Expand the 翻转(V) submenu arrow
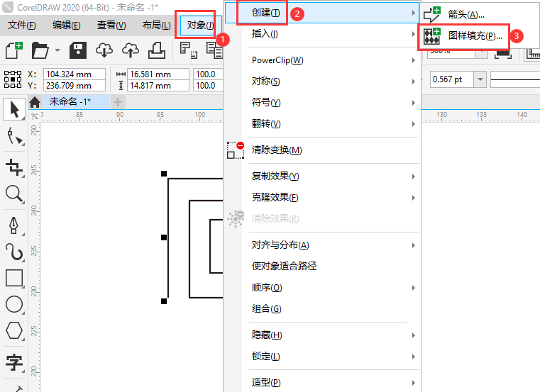The width and height of the screenshot is (540, 392). pos(413,124)
